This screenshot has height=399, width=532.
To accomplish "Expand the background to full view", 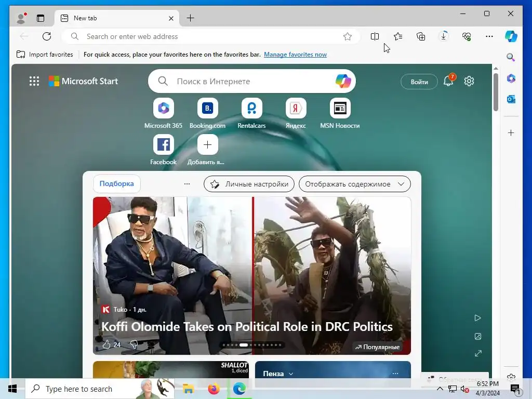I will click(478, 353).
